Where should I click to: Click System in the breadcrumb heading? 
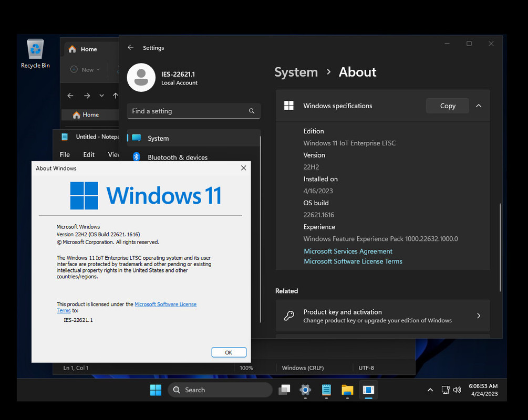(x=296, y=72)
